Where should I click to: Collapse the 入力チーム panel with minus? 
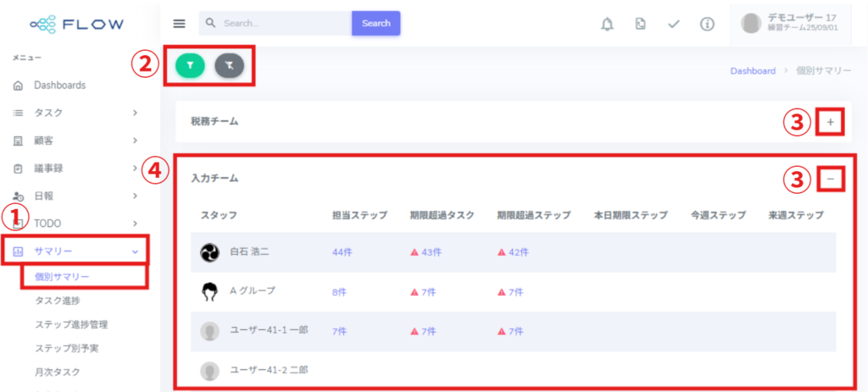tap(831, 179)
